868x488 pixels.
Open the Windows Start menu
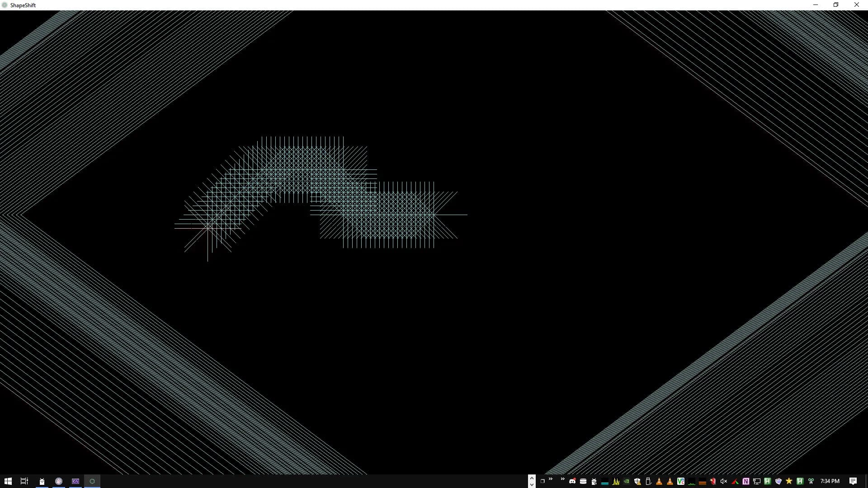(x=8, y=481)
